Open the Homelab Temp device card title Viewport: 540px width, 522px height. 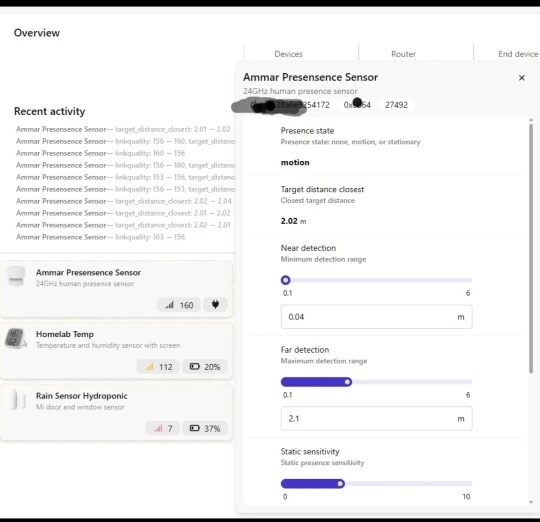tap(65, 334)
